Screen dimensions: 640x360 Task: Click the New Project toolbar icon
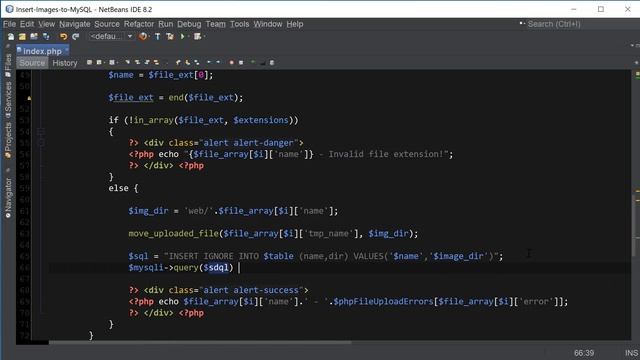click(22, 37)
